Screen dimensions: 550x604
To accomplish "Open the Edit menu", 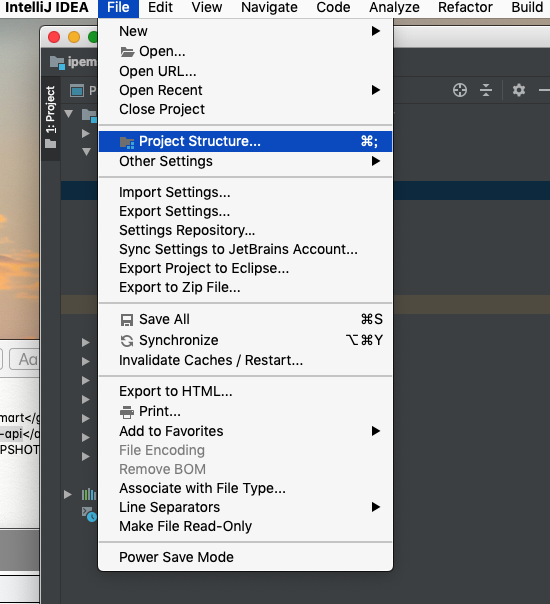I will coord(160,8).
